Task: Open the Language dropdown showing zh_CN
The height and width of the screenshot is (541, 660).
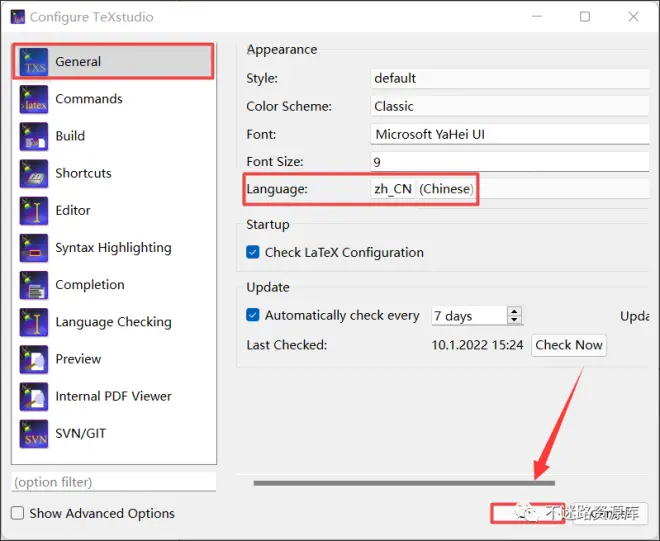Action: [510, 189]
